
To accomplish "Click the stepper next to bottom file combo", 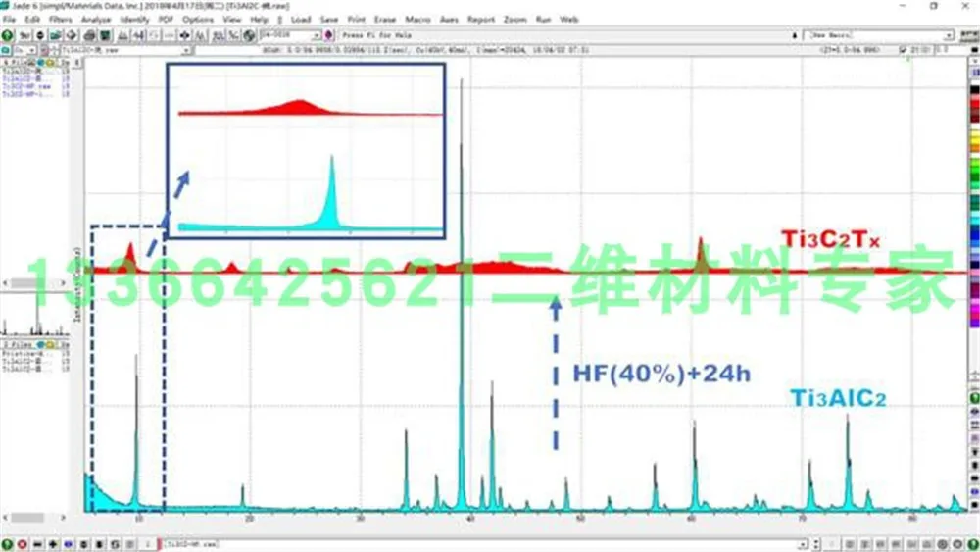I will pyautogui.click(x=816, y=544).
